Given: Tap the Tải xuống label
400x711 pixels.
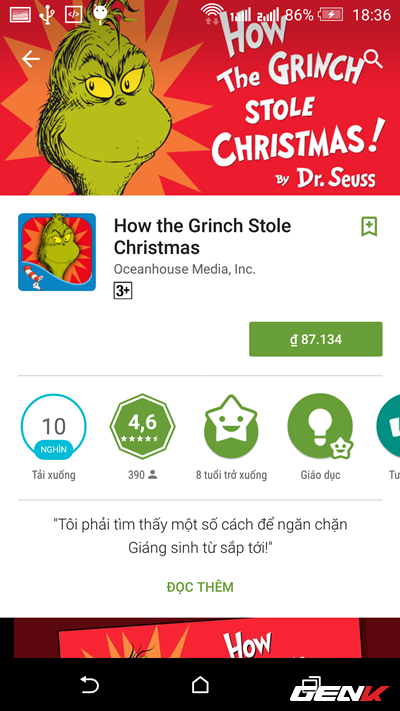Looking at the screenshot, I should [x=54, y=475].
